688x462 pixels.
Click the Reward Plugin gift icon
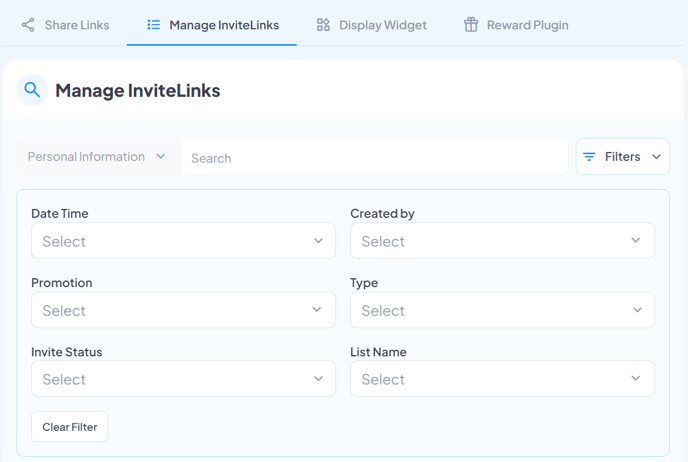(471, 25)
